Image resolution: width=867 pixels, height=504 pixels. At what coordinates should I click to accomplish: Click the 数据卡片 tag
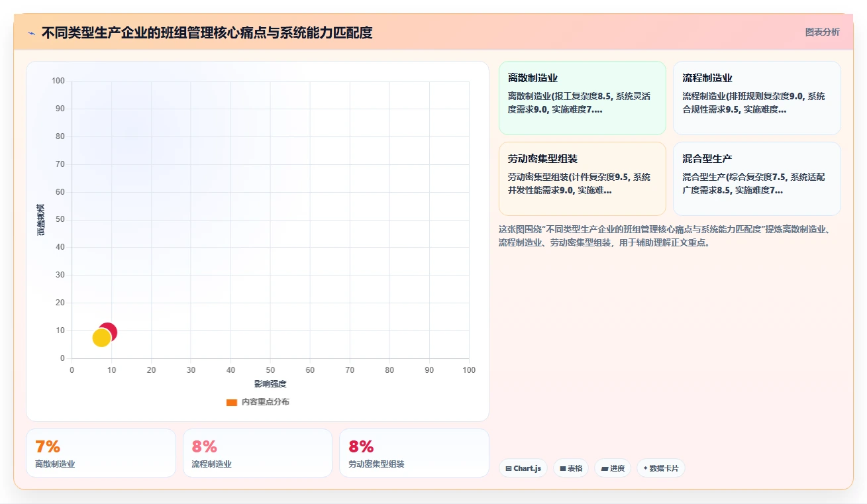click(x=660, y=468)
